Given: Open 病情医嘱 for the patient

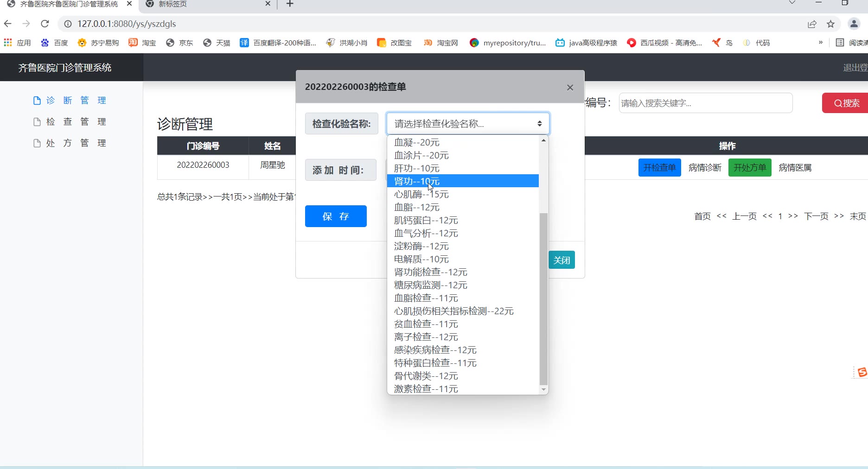Looking at the screenshot, I should coord(795,168).
